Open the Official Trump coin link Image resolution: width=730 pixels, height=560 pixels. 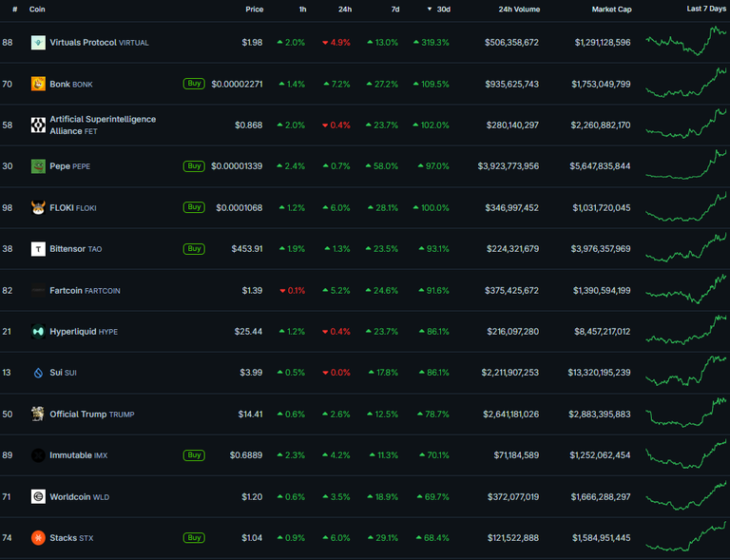tap(92, 414)
